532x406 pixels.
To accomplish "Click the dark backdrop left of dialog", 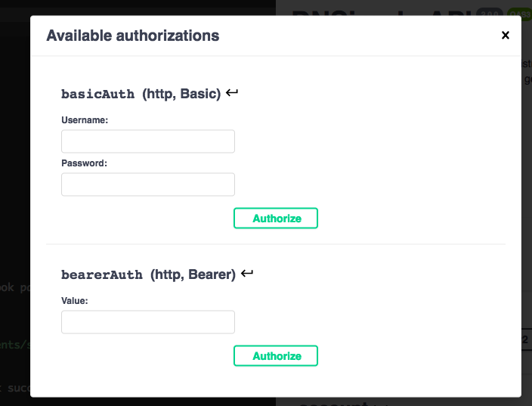I will 14,189.
